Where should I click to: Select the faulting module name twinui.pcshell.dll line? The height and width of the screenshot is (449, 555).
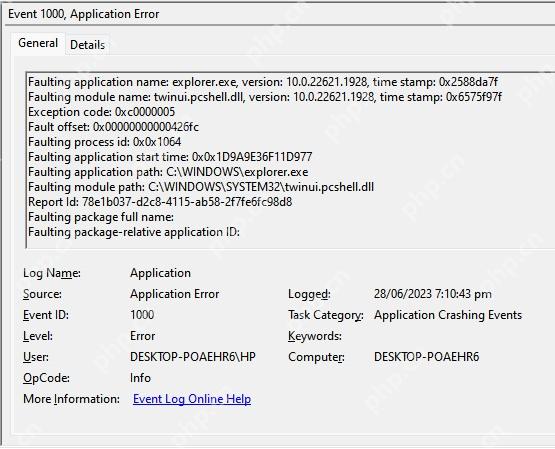click(264, 97)
